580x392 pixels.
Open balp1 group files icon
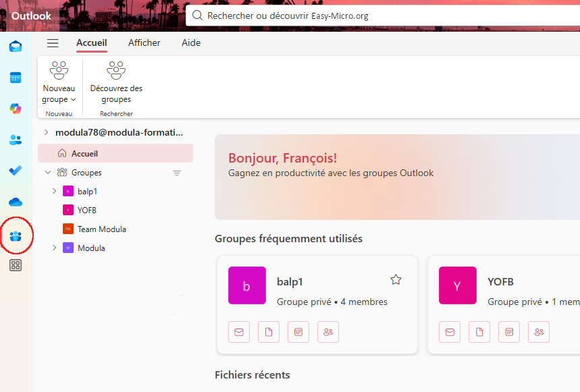pyautogui.click(x=269, y=332)
